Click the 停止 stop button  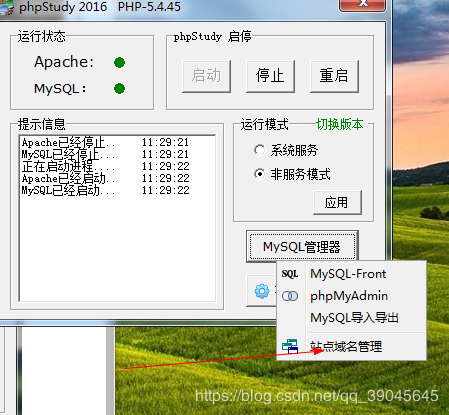[270, 76]
